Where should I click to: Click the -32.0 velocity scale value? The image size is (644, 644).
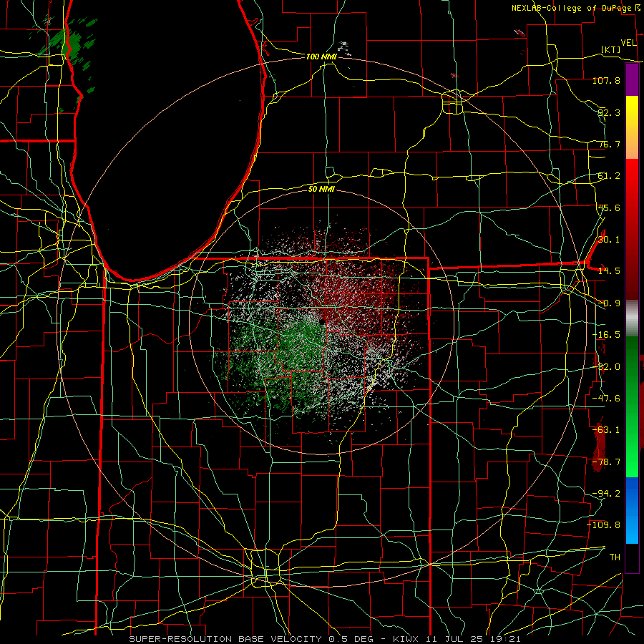point(606,367)
